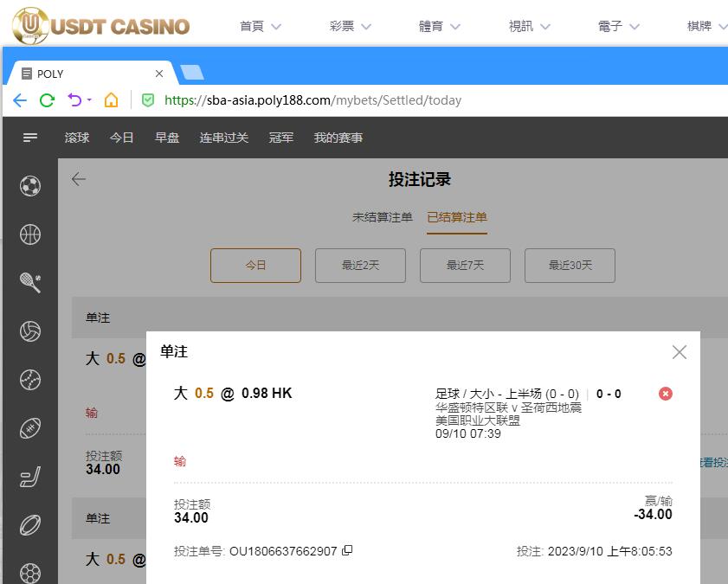Click the 美国职业大联盟 league text

477,420
